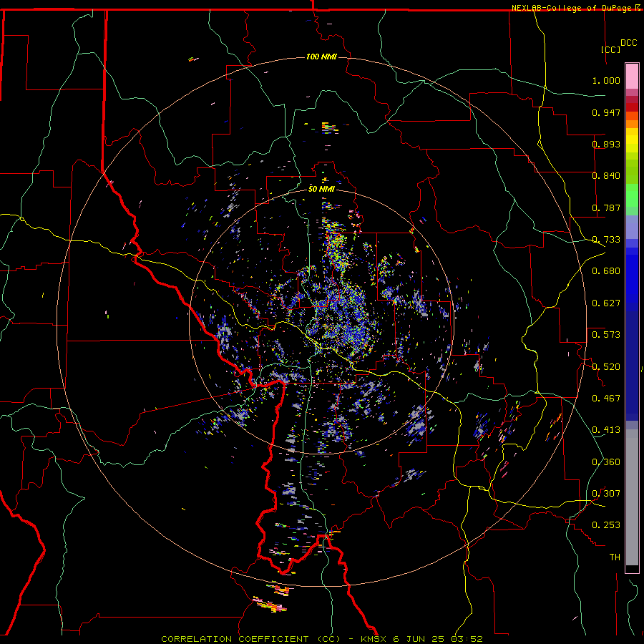Select the 0.467 legend value
The image size is (644, 644).
pos(606,399)
